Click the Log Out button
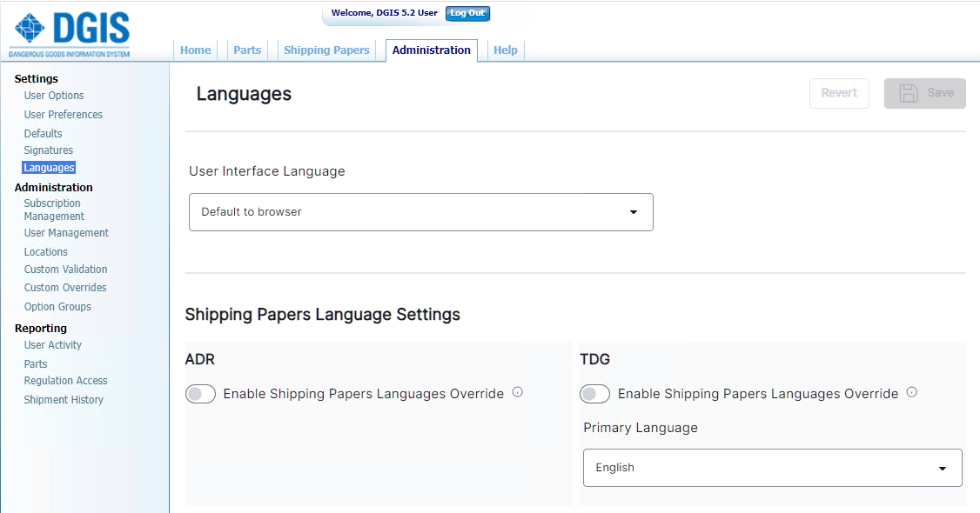The width and height of the screenshot is (980, 513). [x=467, y=13]
